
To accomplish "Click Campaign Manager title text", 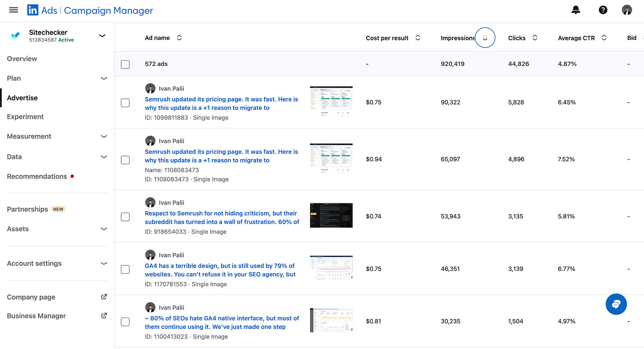I will pos(108,10).
